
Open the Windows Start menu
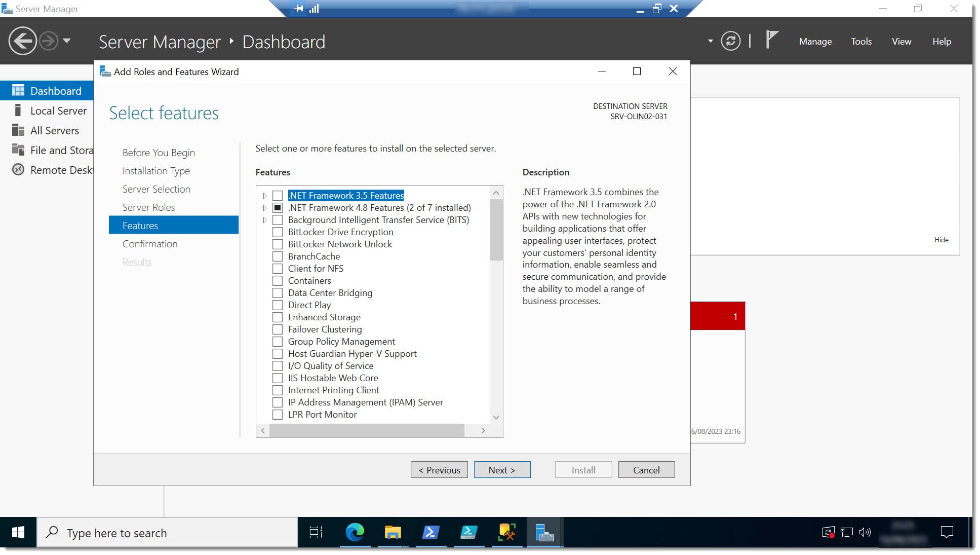(18, 532)
